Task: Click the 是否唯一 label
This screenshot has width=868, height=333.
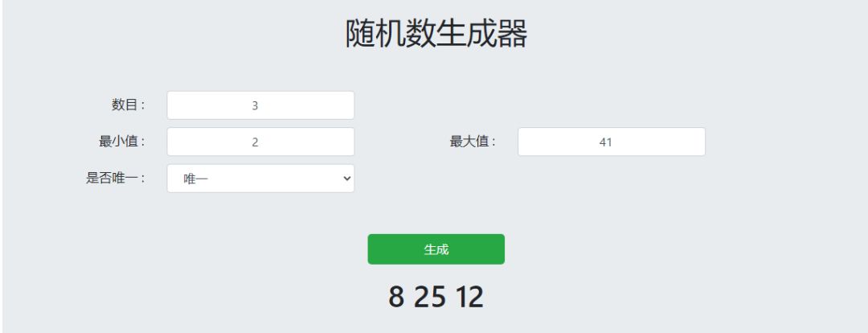Action: 115,179
